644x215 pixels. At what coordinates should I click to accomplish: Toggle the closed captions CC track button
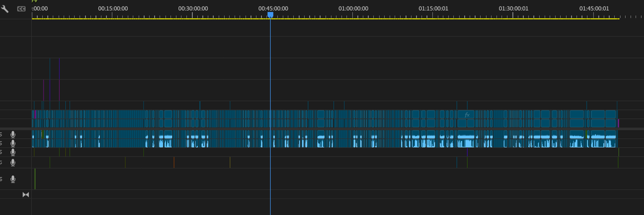21,9
